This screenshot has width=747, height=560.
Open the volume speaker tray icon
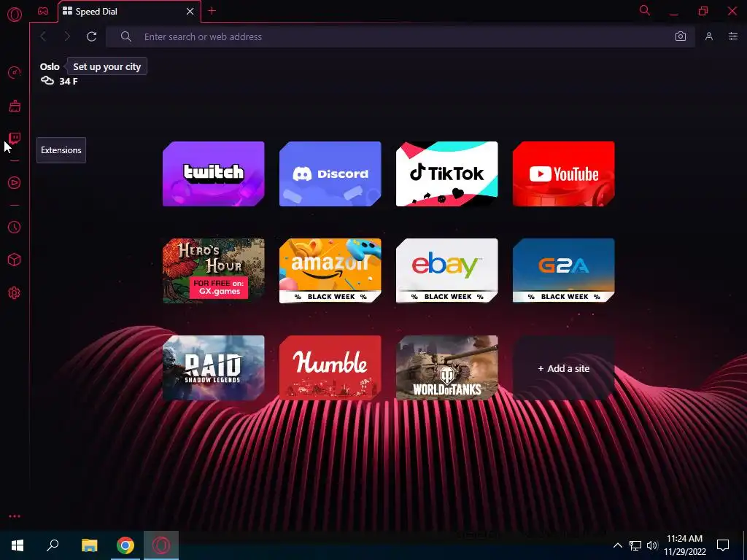coord(652,545)
